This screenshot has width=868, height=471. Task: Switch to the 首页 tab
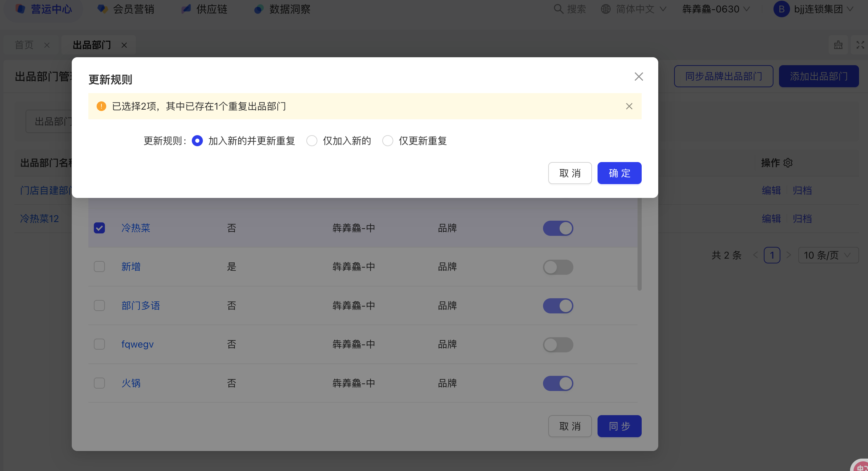coord(24,45)
